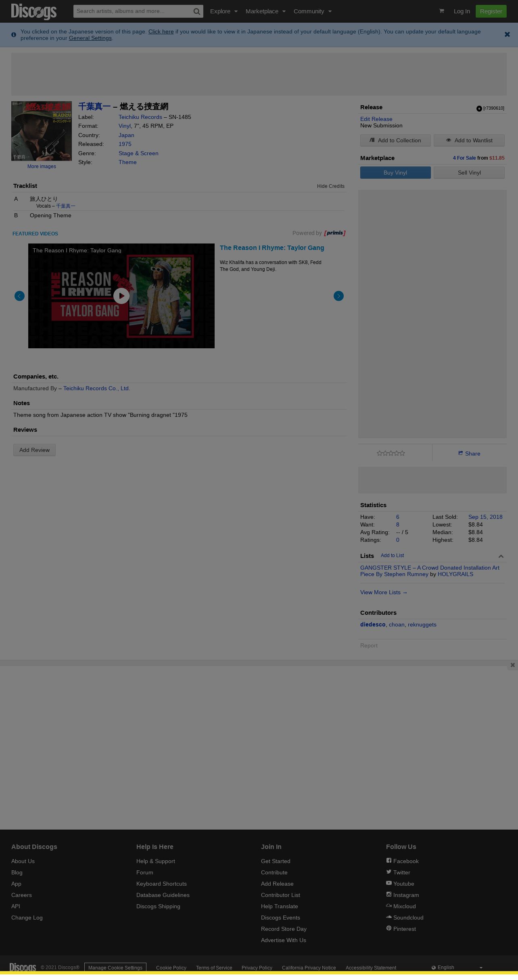Open The Reason I Rhyme video title
518x980 pixels.
272,248
